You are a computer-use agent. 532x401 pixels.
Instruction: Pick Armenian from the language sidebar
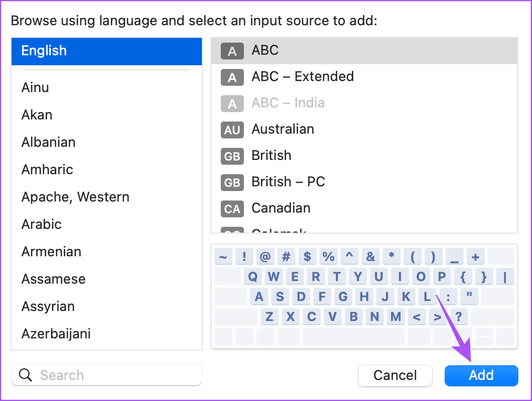click(x=51, y=252)
